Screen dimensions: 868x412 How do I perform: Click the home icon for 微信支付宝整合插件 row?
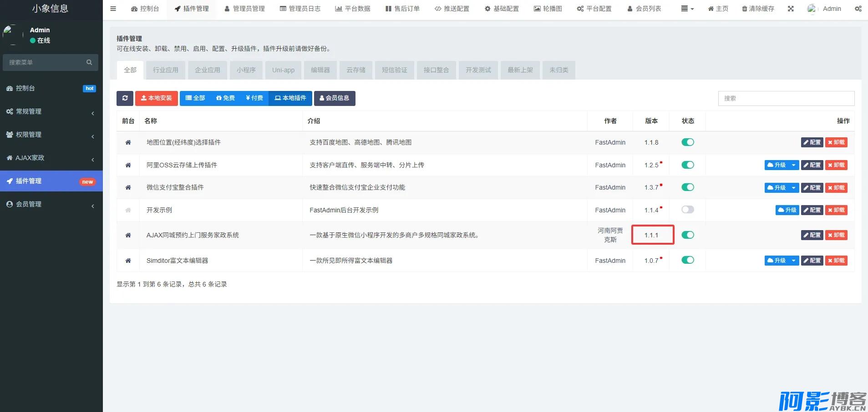point(128,187)
